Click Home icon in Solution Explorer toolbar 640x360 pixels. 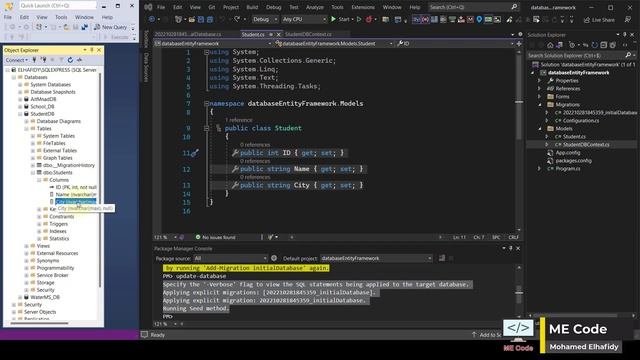[550, 45]
